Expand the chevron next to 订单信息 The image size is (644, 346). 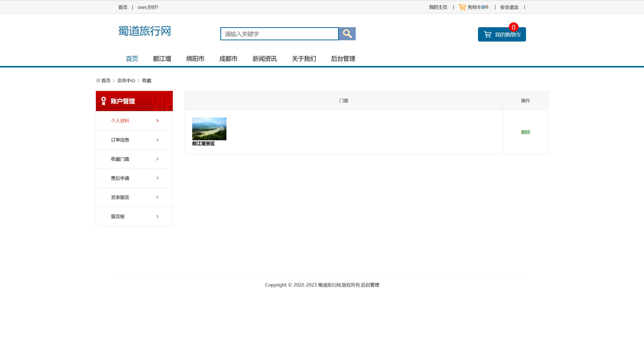[x=157, y=140]
